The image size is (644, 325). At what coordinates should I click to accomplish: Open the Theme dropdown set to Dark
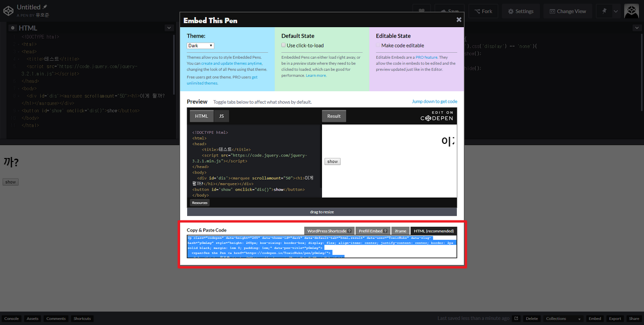coord(200,46)
